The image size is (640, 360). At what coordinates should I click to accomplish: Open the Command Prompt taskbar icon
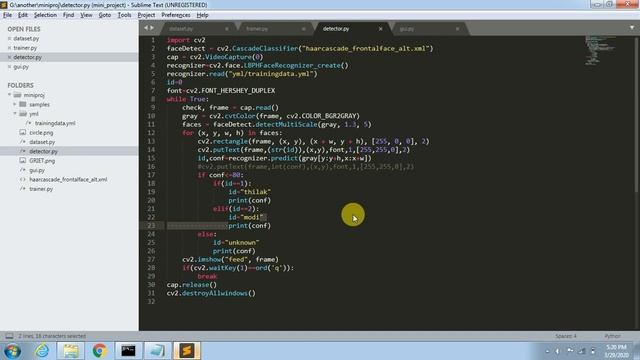click(128, 351)
